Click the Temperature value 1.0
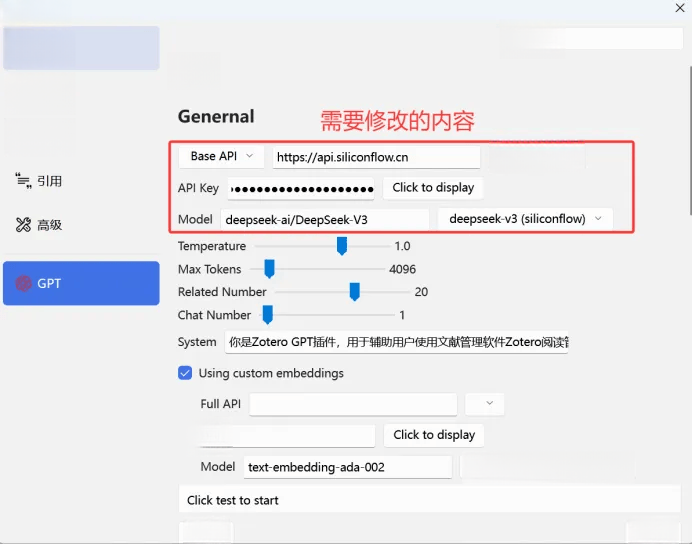The height and width of the screenshot is (544, 693). point(402,246)
